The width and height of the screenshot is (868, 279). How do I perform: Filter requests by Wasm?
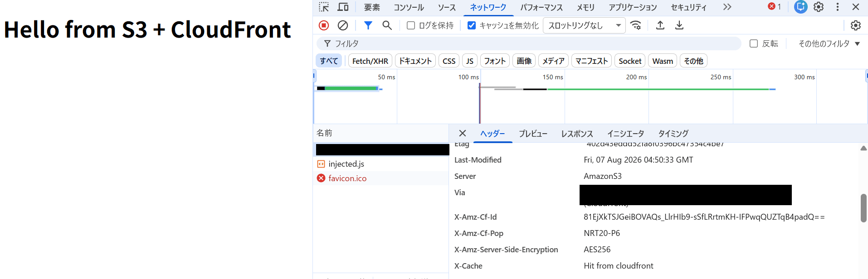[663, 61]
